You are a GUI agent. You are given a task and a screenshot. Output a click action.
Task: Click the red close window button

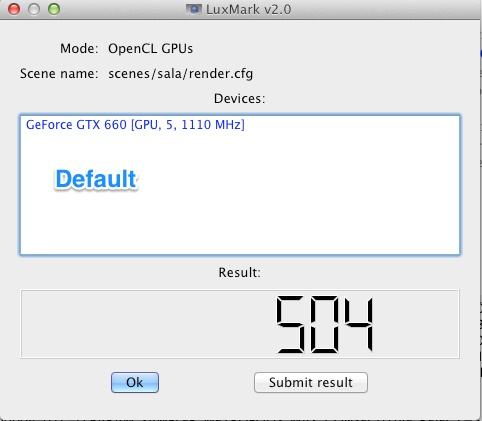pos(14,9)
